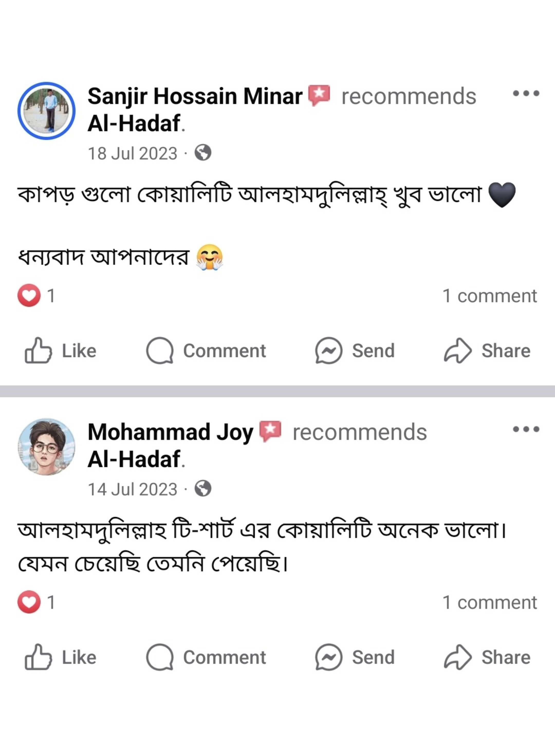Comment on Sanjir Hossain Minar's post
555x756 pixels.
tap(206, 351)
